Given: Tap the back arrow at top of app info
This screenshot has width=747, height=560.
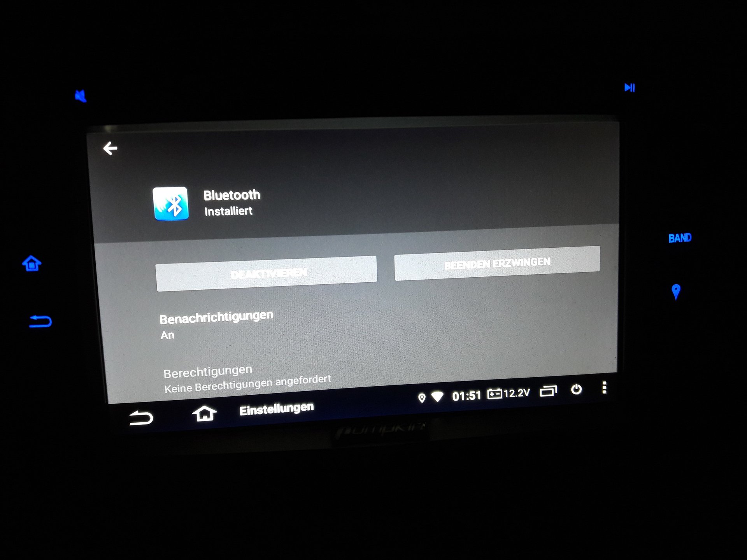Looking at the screenshot, I should pyautogui.click(x=110, y=148).
